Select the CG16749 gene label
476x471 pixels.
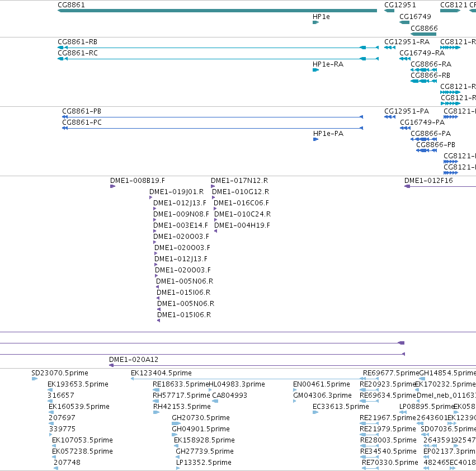tap(415, 17)
